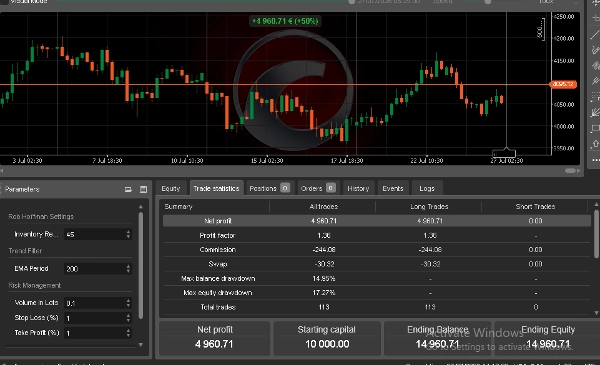This screenshot has width=600, height=365.
Task: Increase the EMA Period value
Action: (x=128, y=266)
